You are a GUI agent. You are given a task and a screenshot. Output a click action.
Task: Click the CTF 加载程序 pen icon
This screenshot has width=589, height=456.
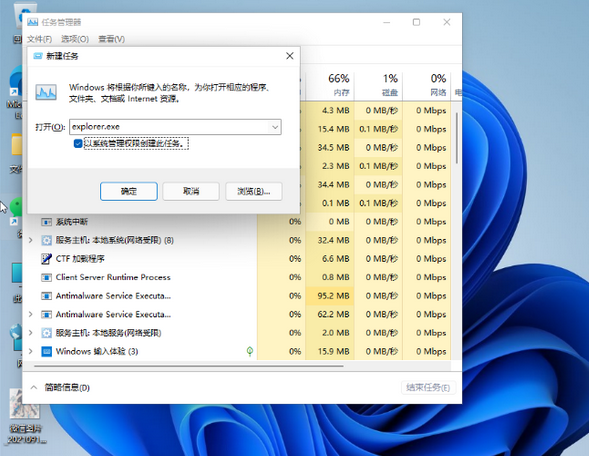coord(46,259)
